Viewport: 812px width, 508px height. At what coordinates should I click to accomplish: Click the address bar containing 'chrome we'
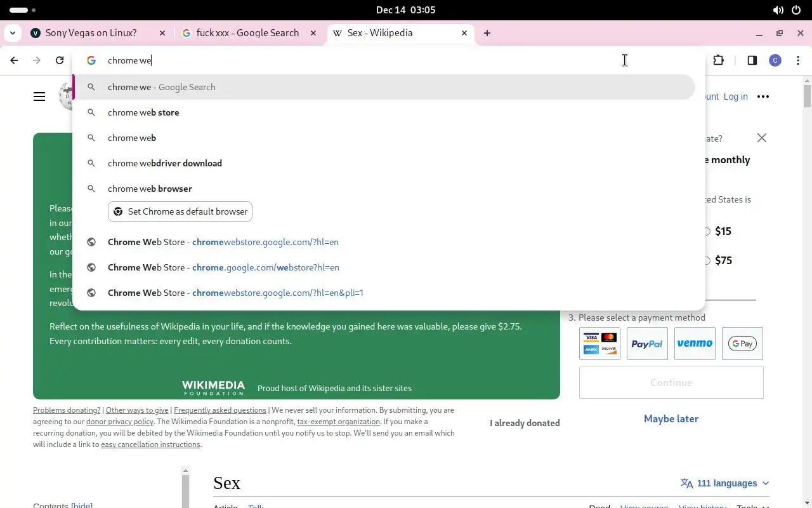click(x=388, y=60)
